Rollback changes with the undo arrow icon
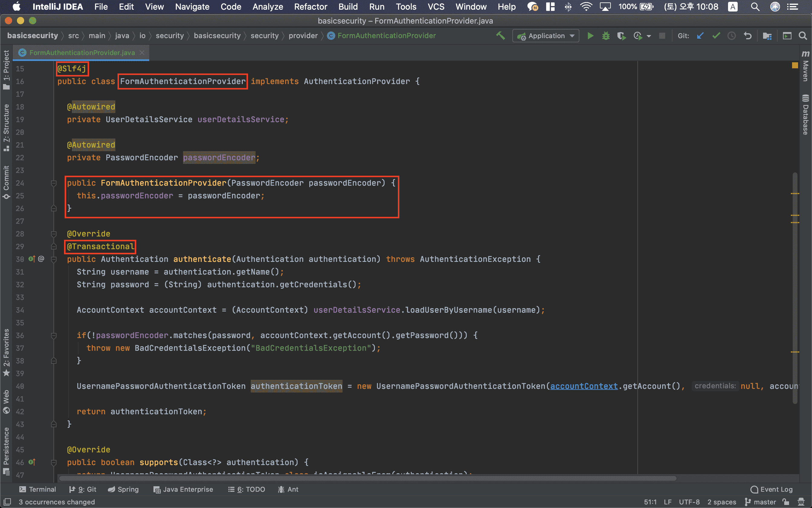 click(748, 36)
